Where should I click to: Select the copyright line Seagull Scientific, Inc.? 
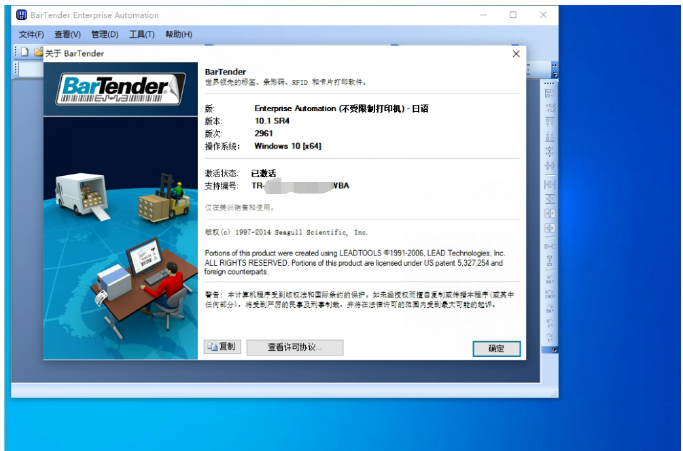(286, 232)
